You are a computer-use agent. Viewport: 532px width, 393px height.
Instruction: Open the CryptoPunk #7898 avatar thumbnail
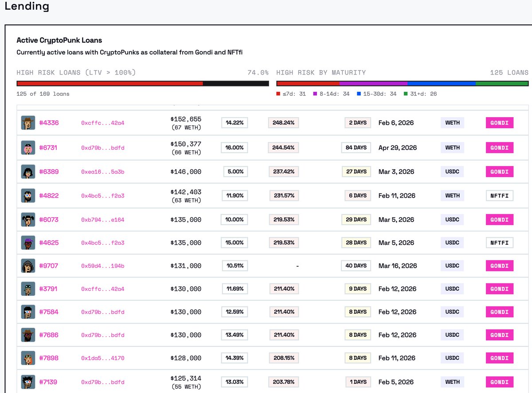pyautogui.click(x=28, y=358)
